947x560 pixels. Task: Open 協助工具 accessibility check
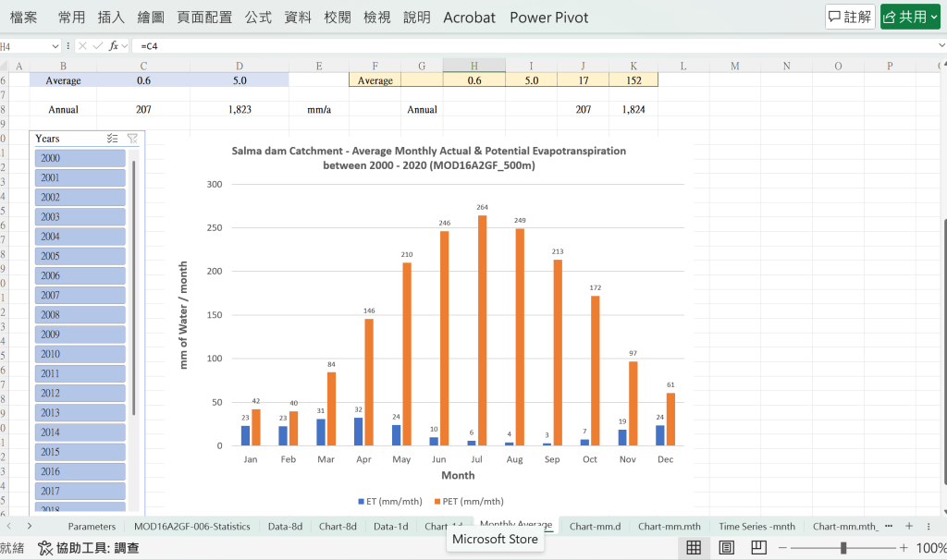pos(89,547)
